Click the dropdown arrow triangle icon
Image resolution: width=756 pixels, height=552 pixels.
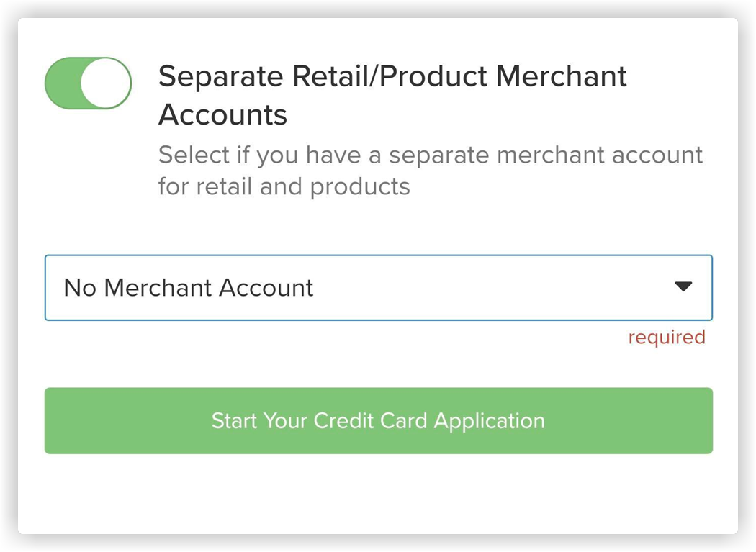click(x=683, y=287)
